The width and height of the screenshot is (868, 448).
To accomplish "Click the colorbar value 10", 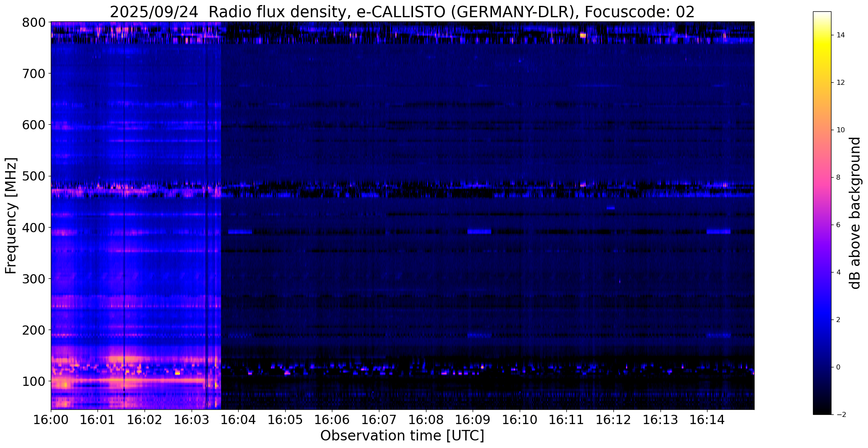I will (841, 130).
